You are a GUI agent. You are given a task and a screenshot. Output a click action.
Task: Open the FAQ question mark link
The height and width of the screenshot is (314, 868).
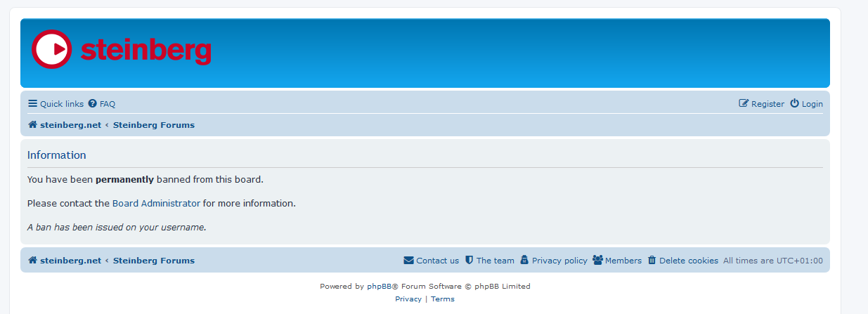(x=102, y=104)
